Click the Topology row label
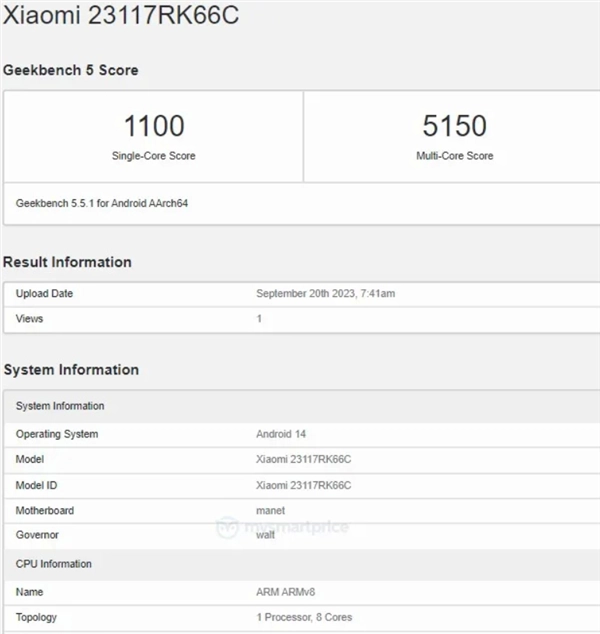This screenshot has height=634, width=600. point(38,618)
